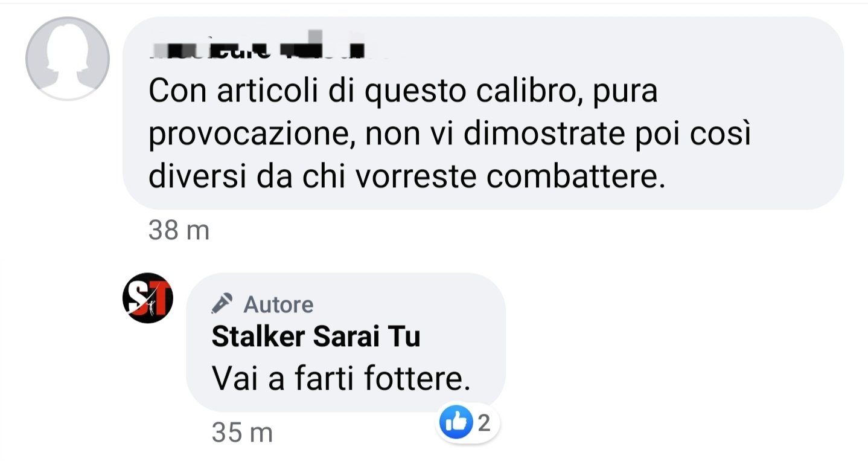The image size is (868, 464).
Task: Open the gray default commenter avatar
Action: pyautogui.click(x=68, y=58)
